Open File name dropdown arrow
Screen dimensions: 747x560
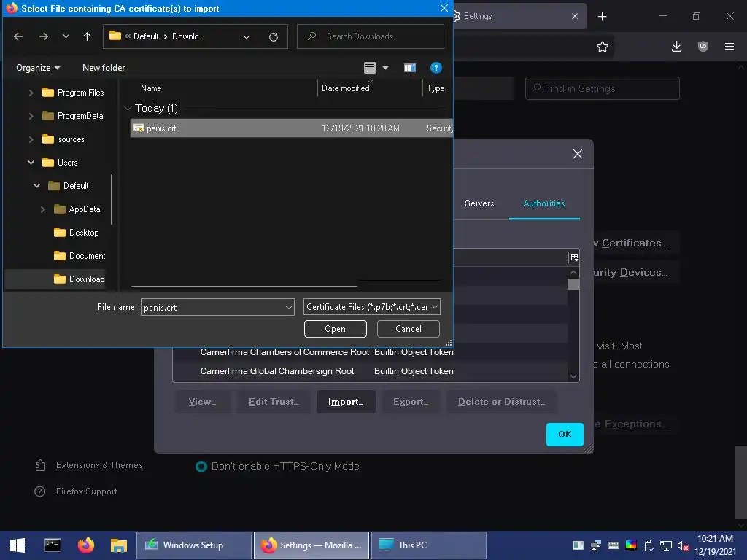tap(289, 307)
